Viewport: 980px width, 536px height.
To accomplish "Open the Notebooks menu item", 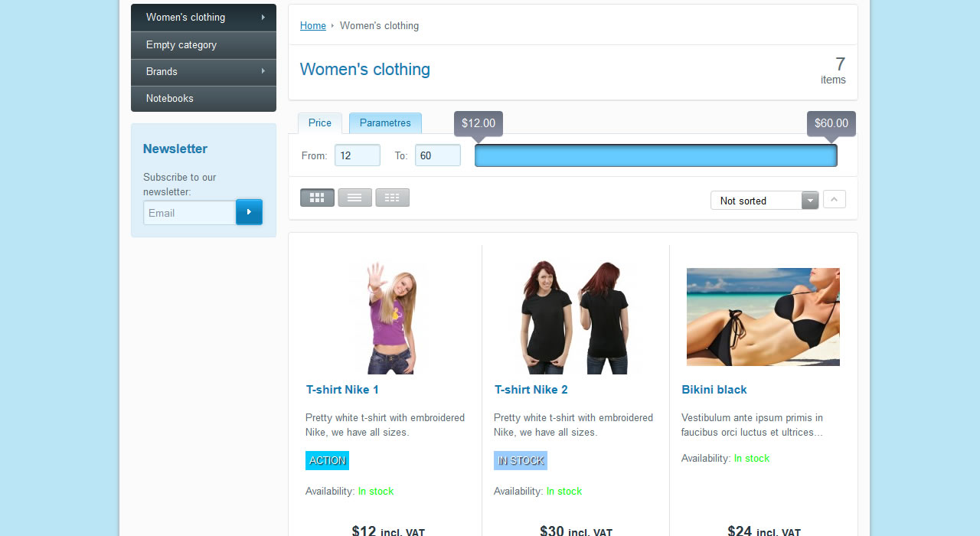I will point(204,99).
